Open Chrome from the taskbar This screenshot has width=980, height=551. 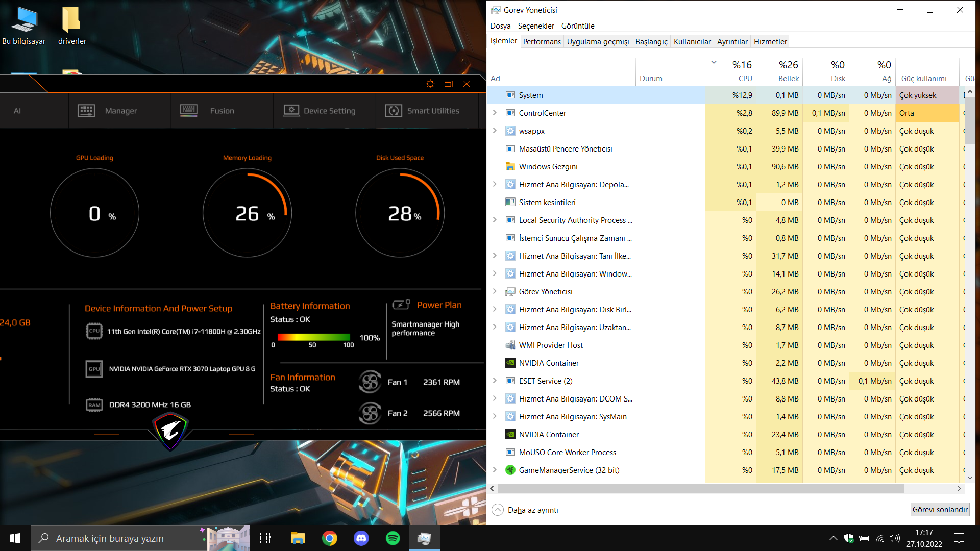(330, 538)
